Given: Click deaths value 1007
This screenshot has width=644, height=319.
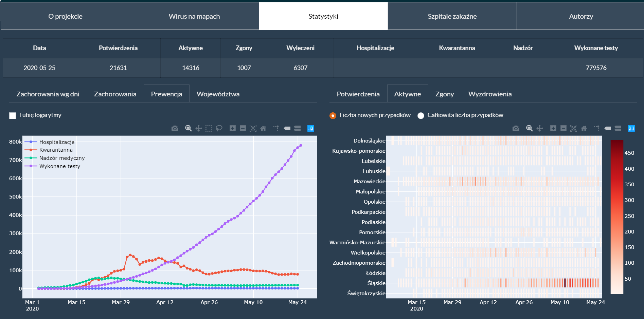Looking at the screenshot, I should (244, 68).
